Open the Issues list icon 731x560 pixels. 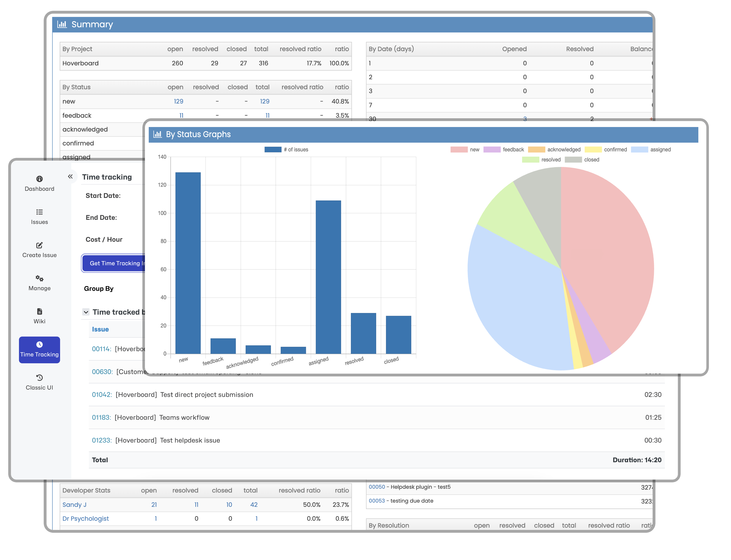coord(39,212)
